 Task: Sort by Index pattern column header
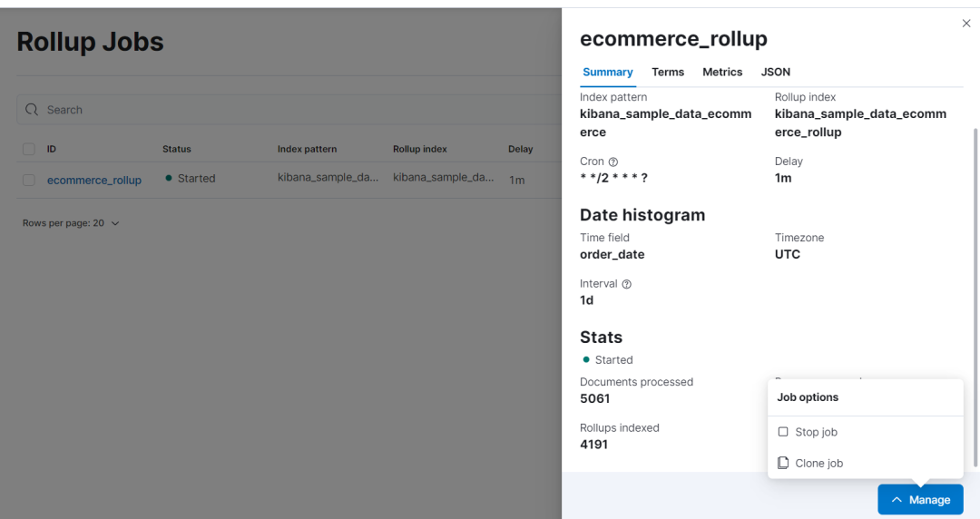tap(307, 149)
